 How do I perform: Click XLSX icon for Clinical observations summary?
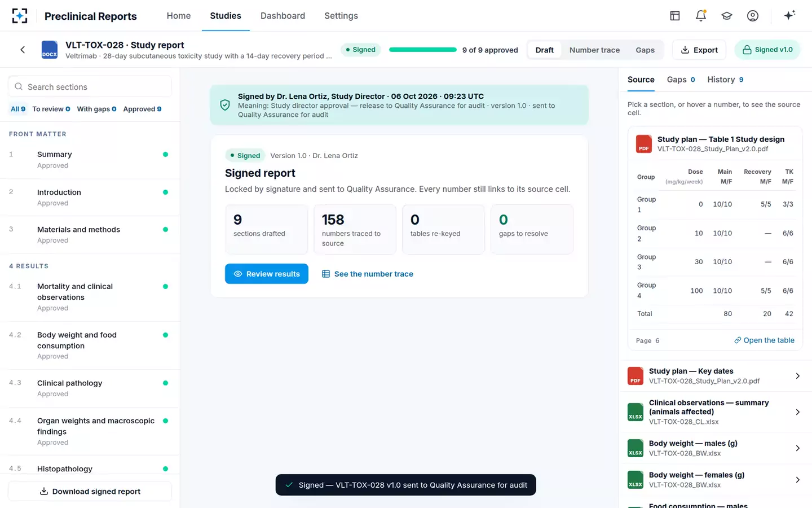636,412
